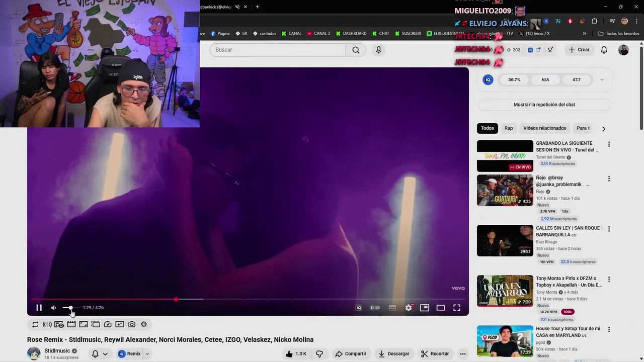Open the CHAT bookmark
This screenshot has width=644, height=362.
[381, 34]
